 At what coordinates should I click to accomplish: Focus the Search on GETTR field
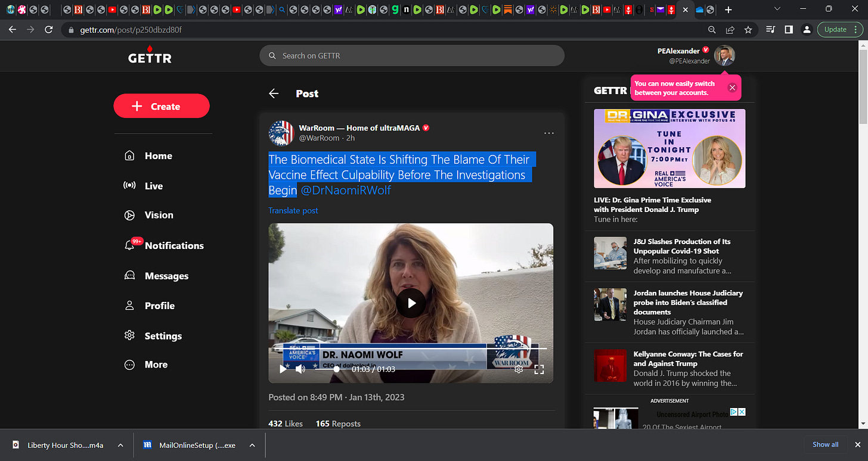point(411,55)
